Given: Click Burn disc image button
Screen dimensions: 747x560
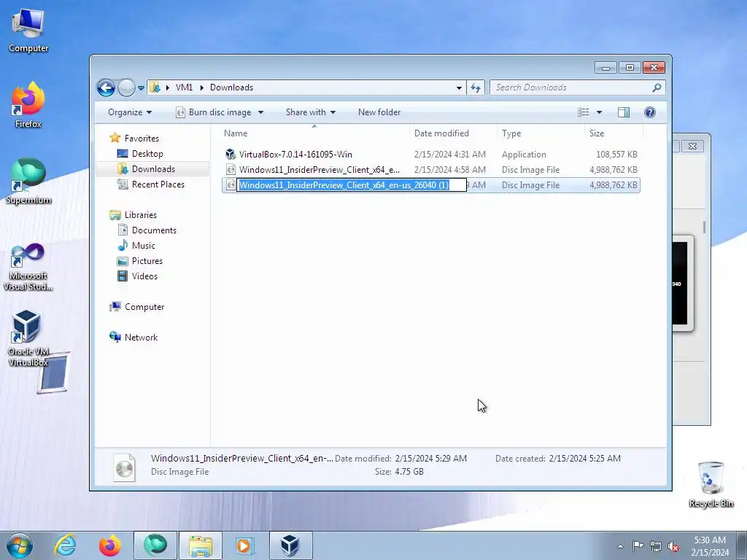Looking at the screenshot, I should [214, 112].
